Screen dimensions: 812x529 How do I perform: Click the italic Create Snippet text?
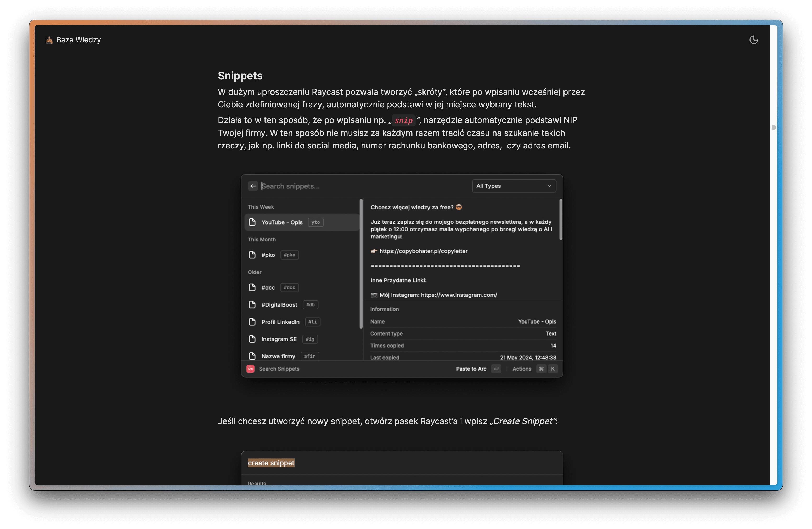pos(523,421)
